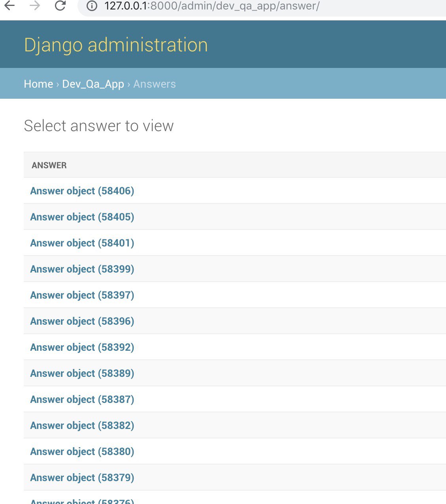Sort by the ANSWER column header
Screen dimensions: 446x504
point(49,165)
